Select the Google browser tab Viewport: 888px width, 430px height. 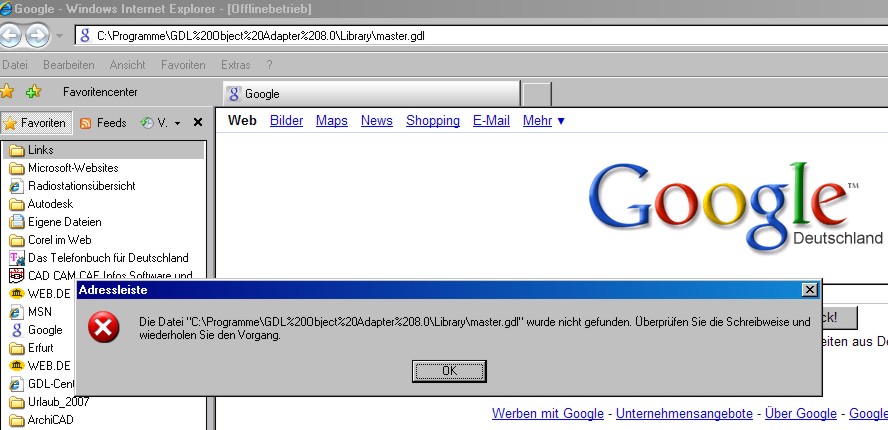click(372, 93)
